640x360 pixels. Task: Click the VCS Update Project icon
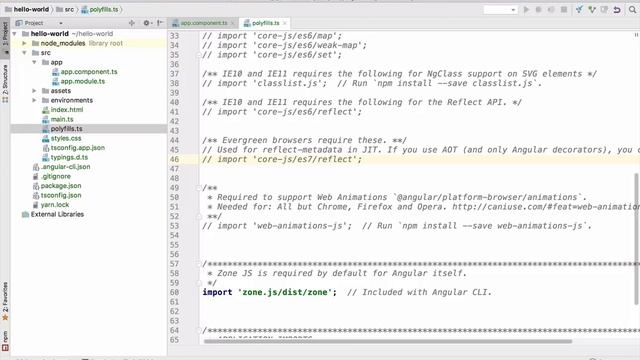(579, 9)
